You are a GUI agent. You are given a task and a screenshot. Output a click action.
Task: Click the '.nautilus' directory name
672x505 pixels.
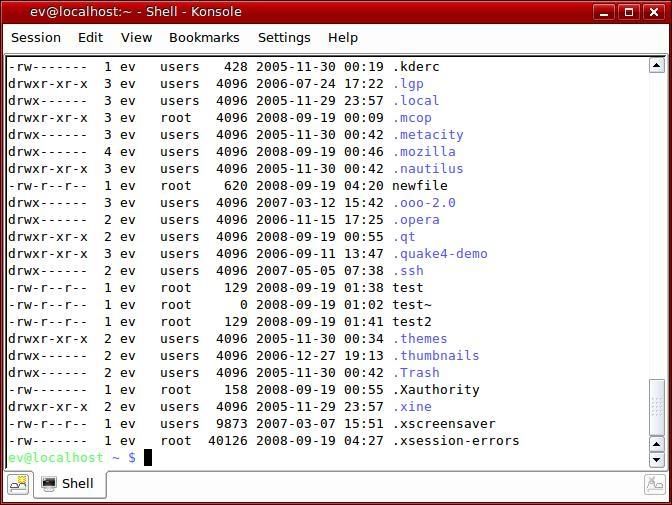pyautogui.click(x=428, y=169)
